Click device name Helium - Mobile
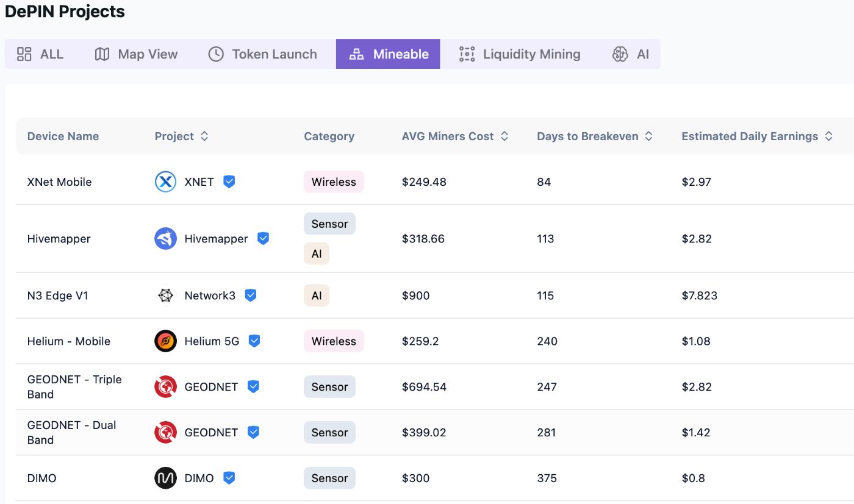The width and height of the screenshot is (854, 504). 69,341
